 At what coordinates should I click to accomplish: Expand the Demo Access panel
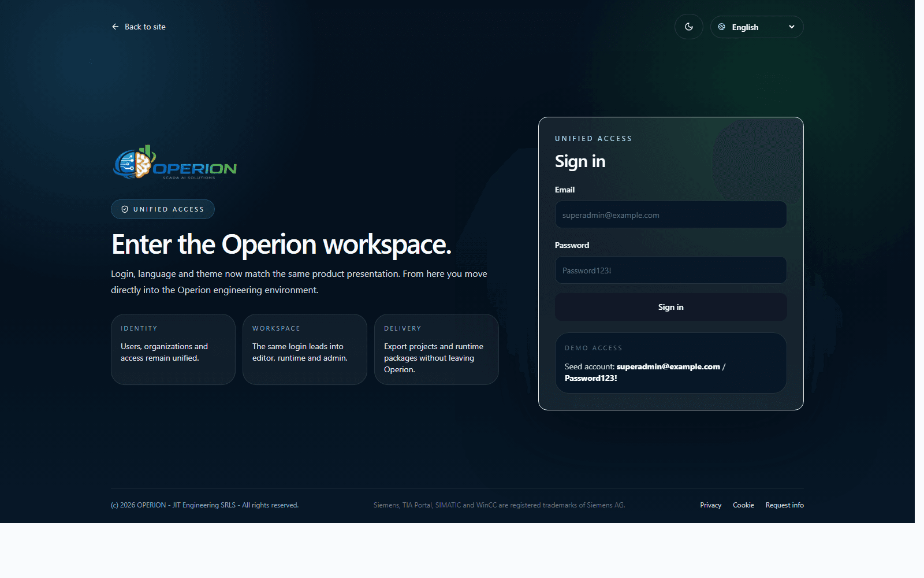670,363
